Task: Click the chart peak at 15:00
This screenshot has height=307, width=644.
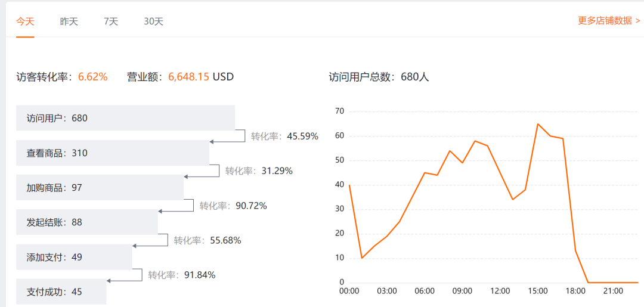Action: pos(537,124)
